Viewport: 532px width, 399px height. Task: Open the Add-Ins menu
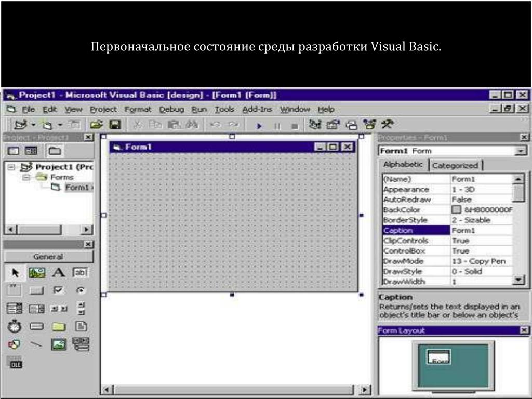pyautogui.click(x=257, y=109)
